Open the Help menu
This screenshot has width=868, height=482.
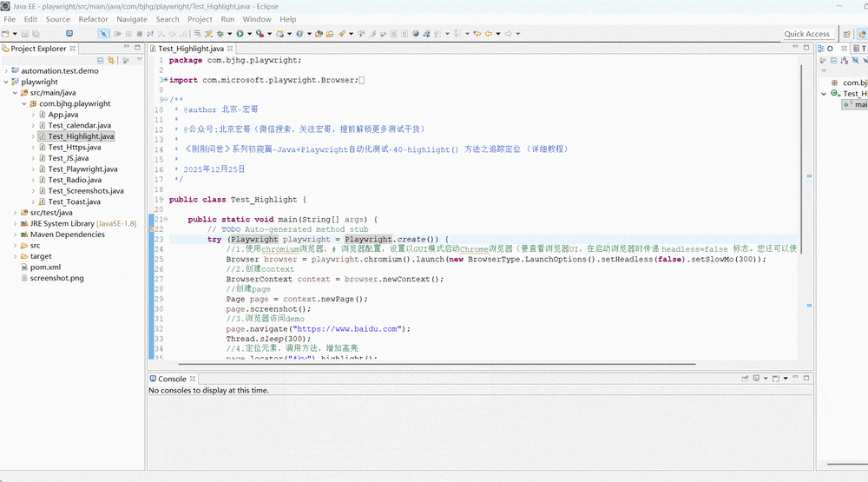288,19
